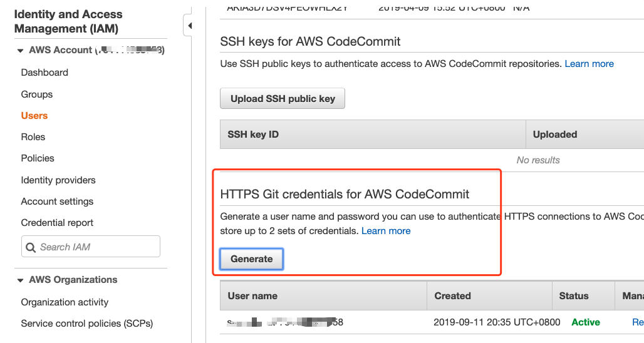The image size is (644, 343).
Task: Open Credential report
Action: (x=57, y=223)
